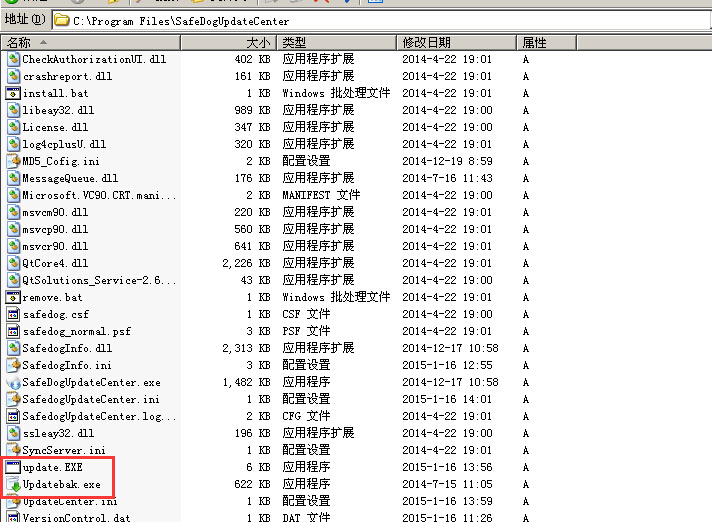Select the SafeDogUpdateCenter.exe application icon

[14, 382]
